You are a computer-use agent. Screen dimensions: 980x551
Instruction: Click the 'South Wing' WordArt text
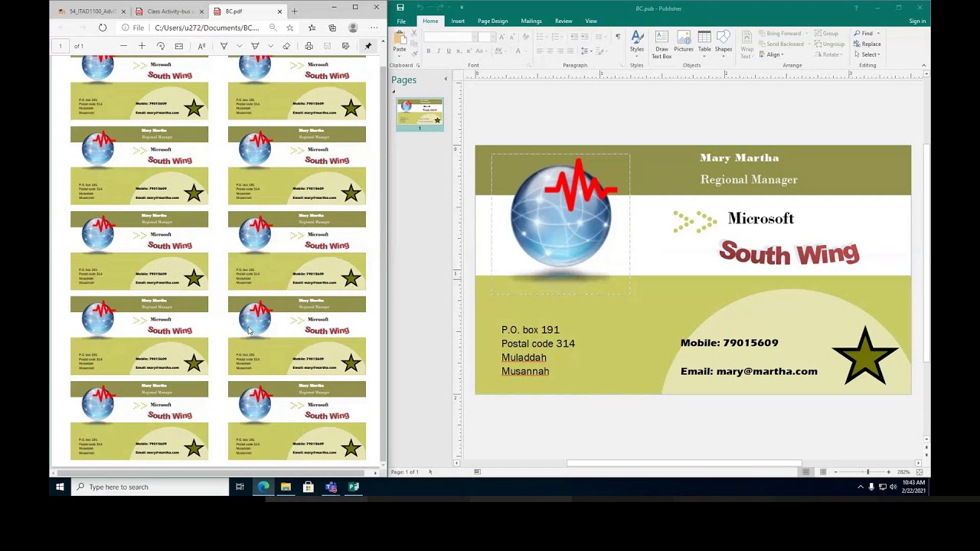pos(789,252)
